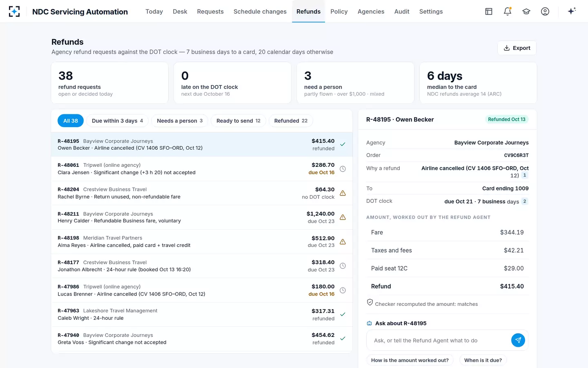588x368 pixels.
Task: Open the 0 late on the DOT clock card
Action: [x=232, y=83]
